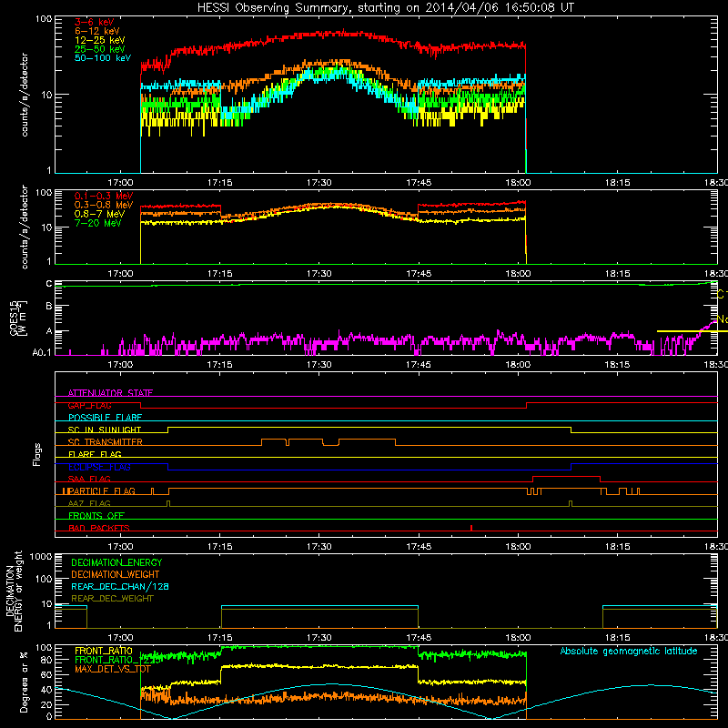Click the Degrees or % axis label
728x728 pixels.
coord(24,682)
